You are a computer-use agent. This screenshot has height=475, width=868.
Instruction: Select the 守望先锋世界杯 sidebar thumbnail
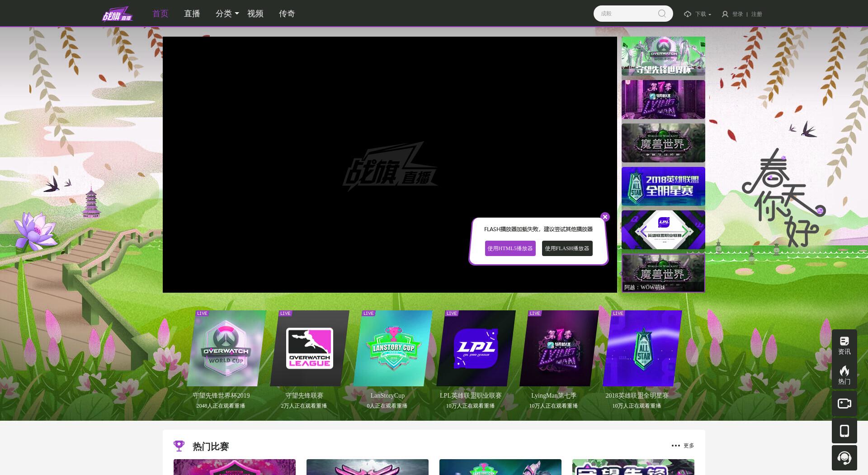(663, 56)
